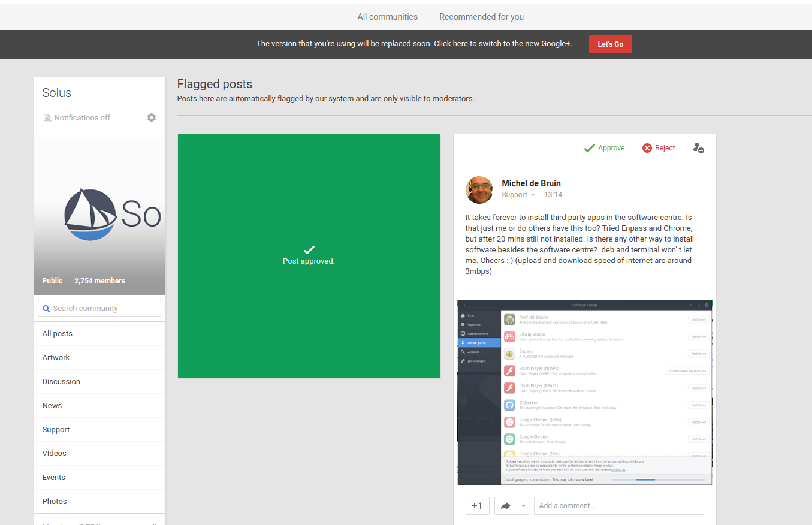
Task: Click the version replacement notice text
Action: coord(414,44)
